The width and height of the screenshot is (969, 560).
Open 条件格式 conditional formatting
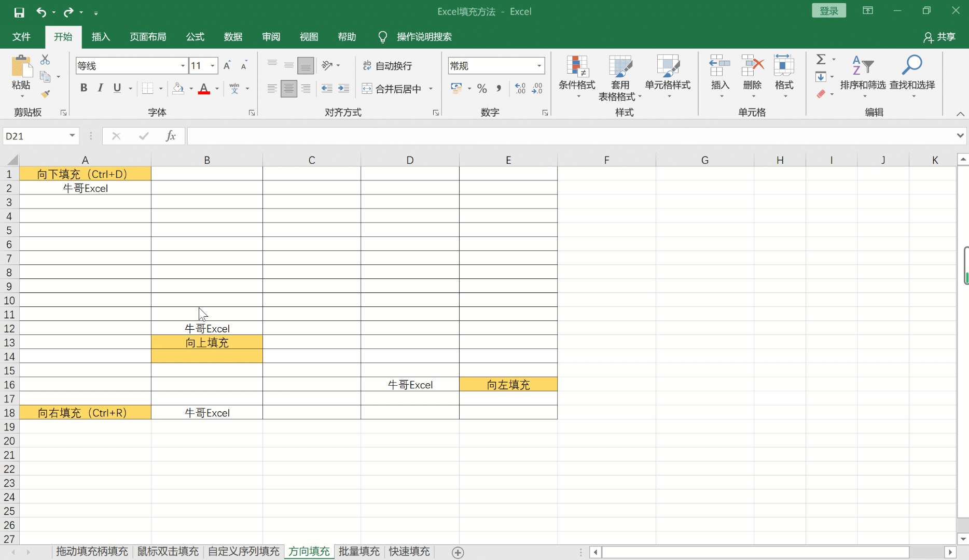[577, 78]
